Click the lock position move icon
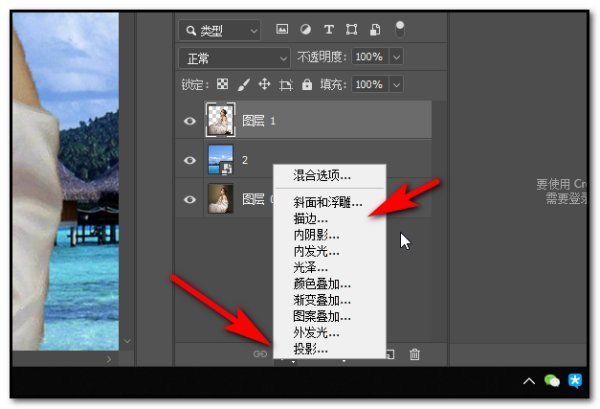600x409 pixels. tap(265, 85)
